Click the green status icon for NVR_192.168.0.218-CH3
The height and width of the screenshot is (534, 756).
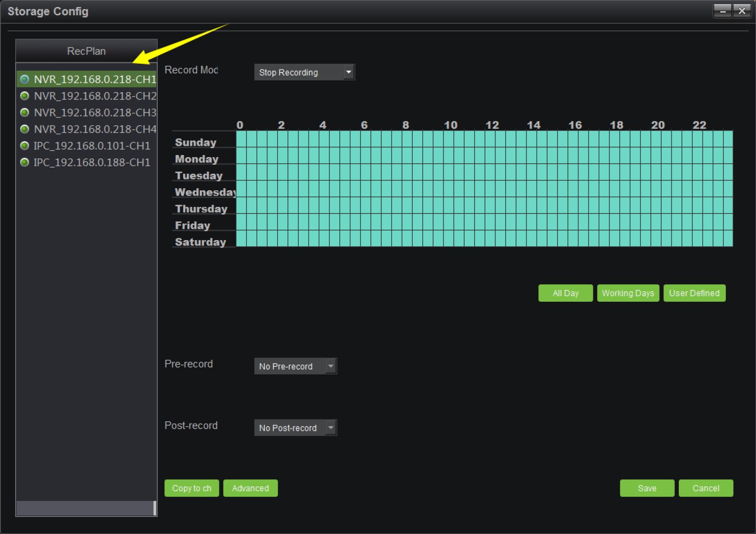click(x=25, y=112)
